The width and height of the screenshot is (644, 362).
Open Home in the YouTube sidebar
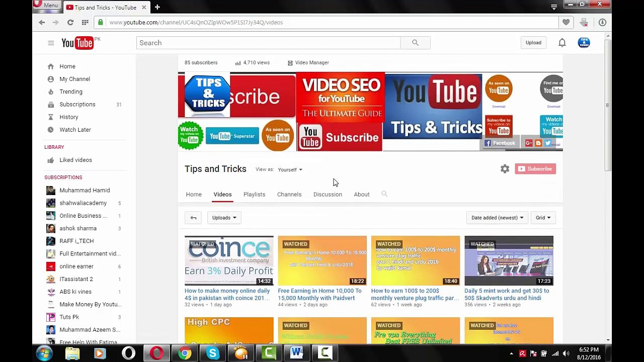(67, 66)
